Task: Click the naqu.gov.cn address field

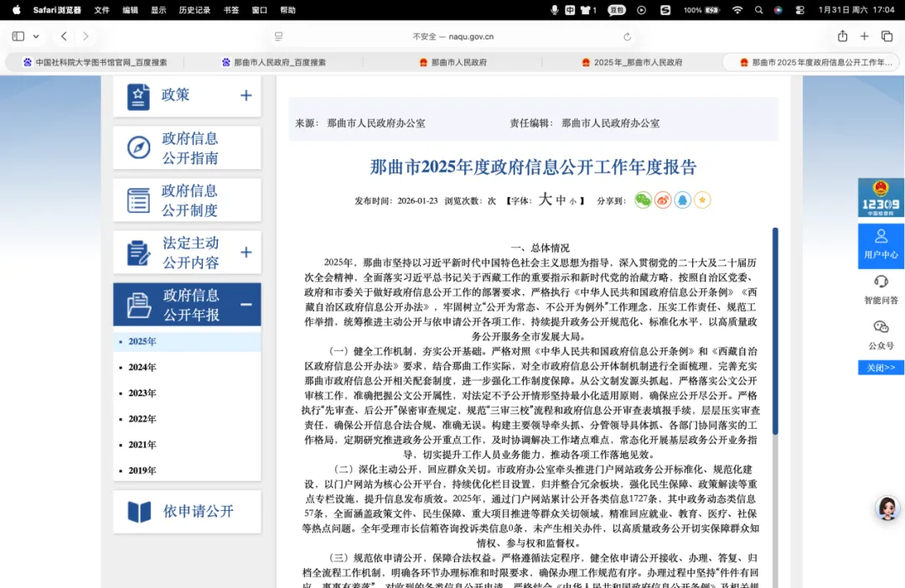Action: coord(453,36)
